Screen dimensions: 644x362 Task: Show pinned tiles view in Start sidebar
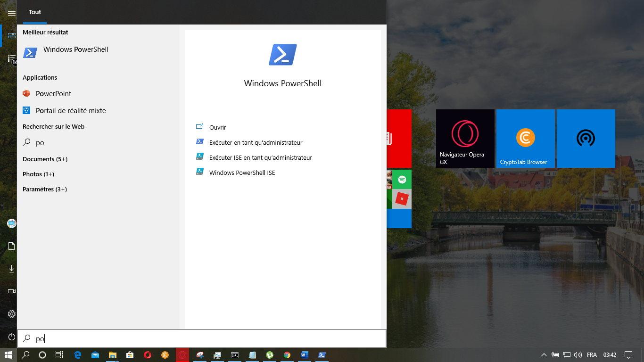[12, 35]
